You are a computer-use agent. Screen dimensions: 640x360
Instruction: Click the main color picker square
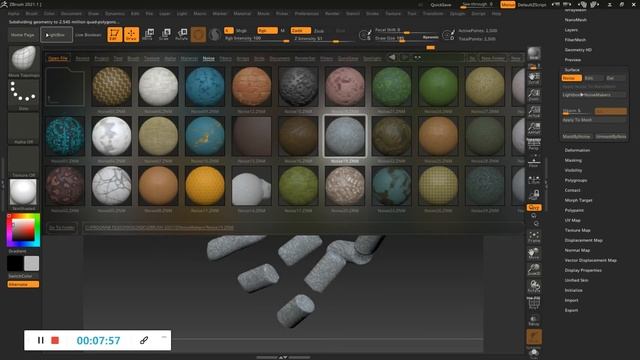23,231
